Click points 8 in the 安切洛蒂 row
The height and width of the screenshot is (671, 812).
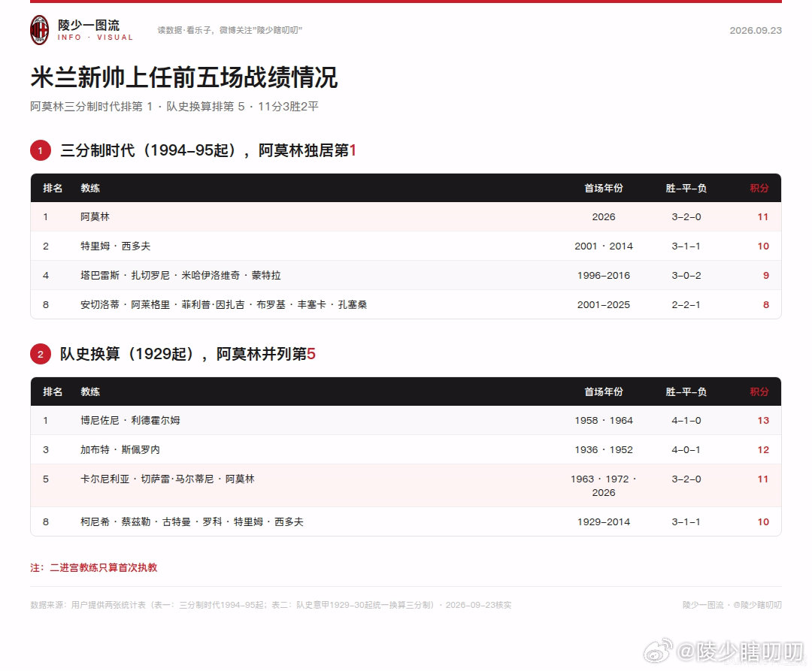(x=766, y=305)
